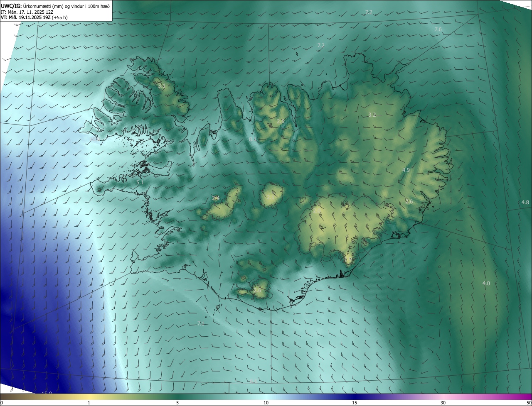Image resolution: width=532 pixels, height=406 pixels.
Task: Click the 2.6 label on the south-coast glacier
Action: click(257, 291)
